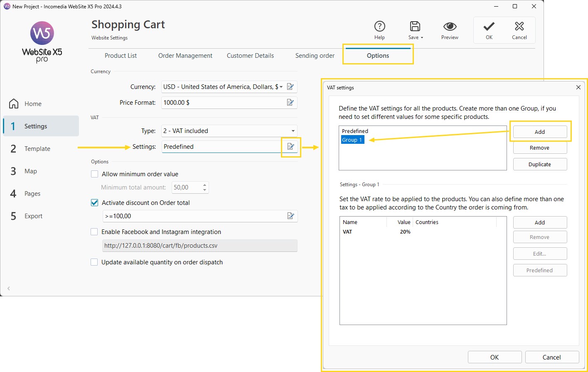This screenshot has height=372, width=588.
Task: Open the Currency dropdown
Action: 281,87
